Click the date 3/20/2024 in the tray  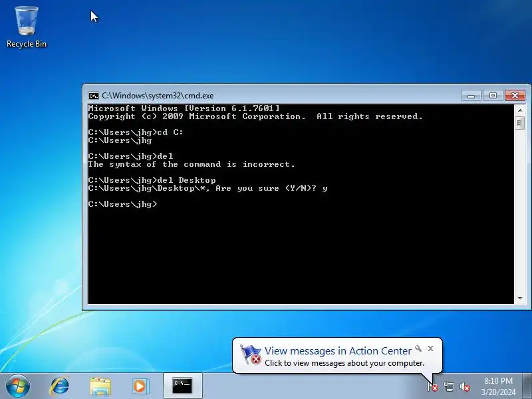498,392
